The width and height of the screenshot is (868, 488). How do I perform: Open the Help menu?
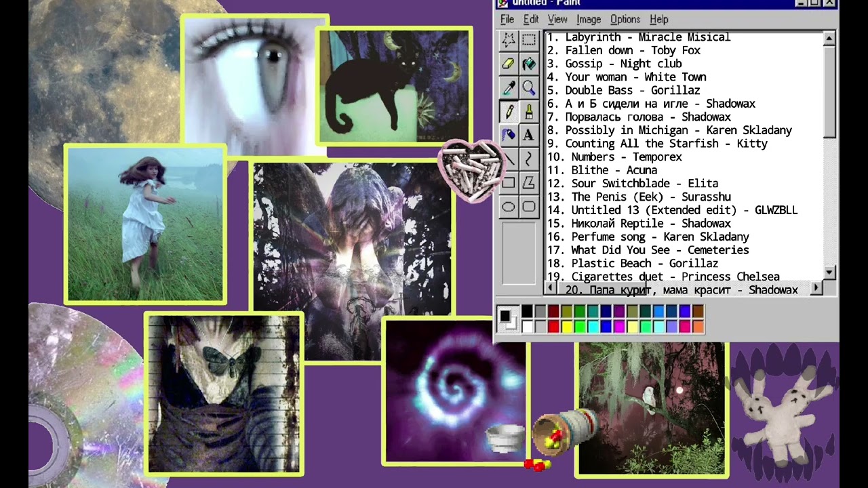point(659,20)
